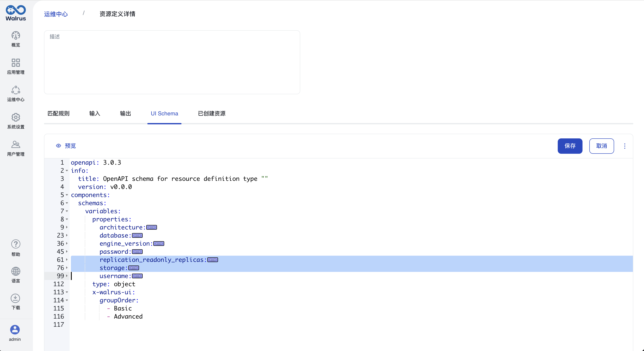Collapse the variables section at line 7
The image size is (644, 351).
click(67, 211)
